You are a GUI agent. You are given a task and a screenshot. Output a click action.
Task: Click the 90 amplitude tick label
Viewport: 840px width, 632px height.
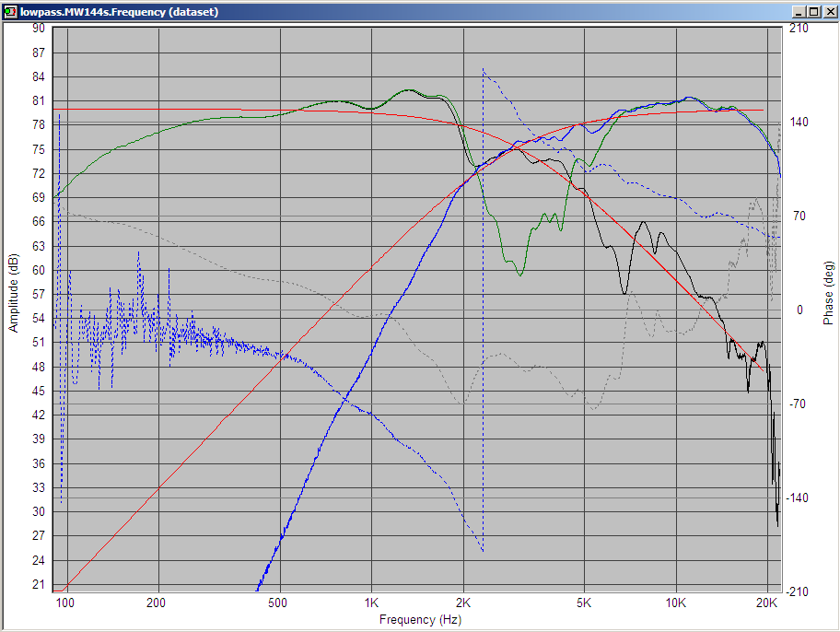click(39, 29)
